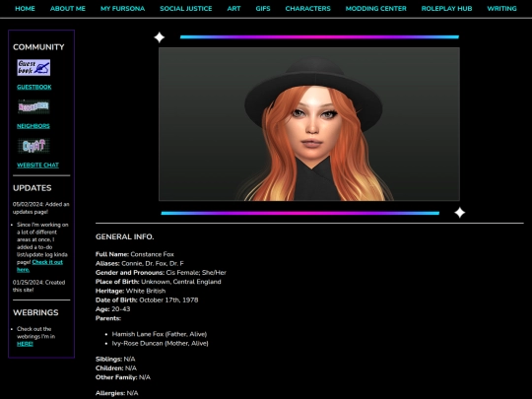This screenshot has height=399, width=532.
Task: Click the 'Other Family: N/A' line
Action: [x=123, y=377]
